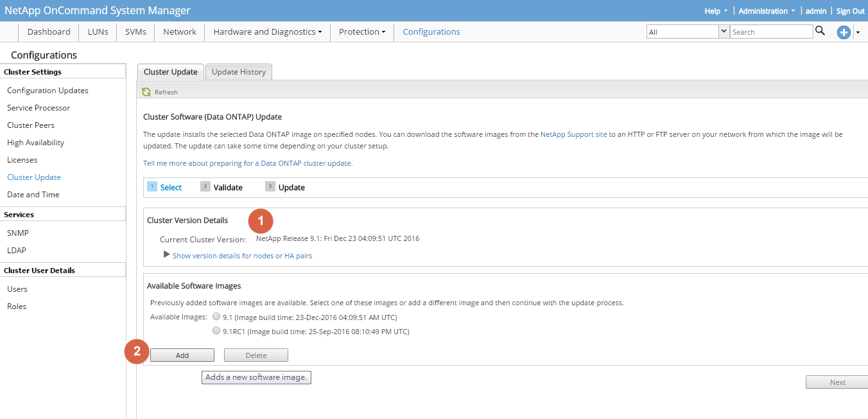Click the blue plus create icon
868x419 pixels.
pos(844,32)
